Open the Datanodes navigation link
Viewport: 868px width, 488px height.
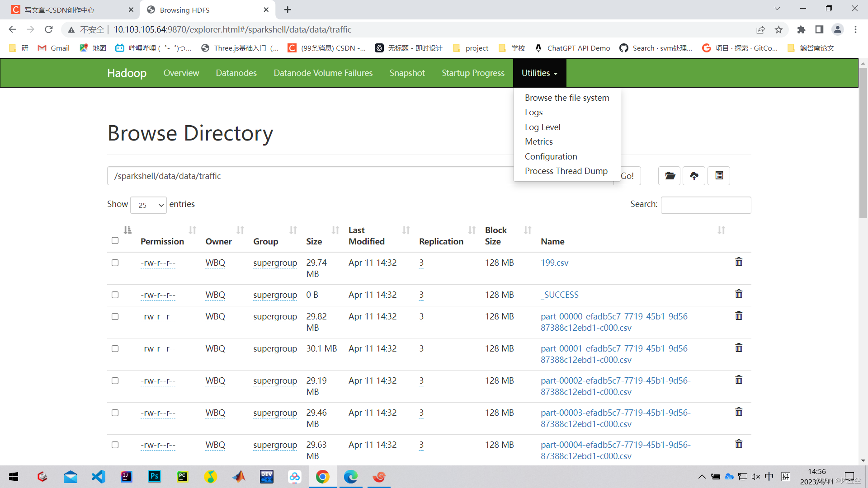(x=236, y=73)
